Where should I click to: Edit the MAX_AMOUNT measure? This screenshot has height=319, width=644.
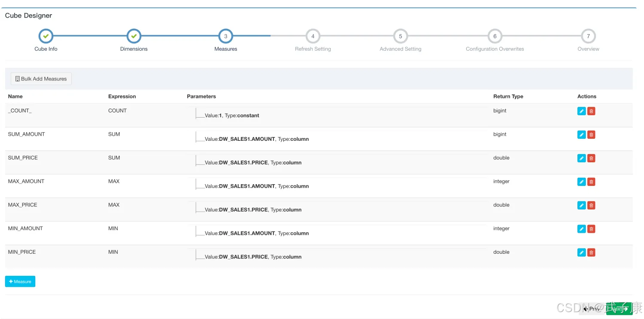click(x=581, y=182)
